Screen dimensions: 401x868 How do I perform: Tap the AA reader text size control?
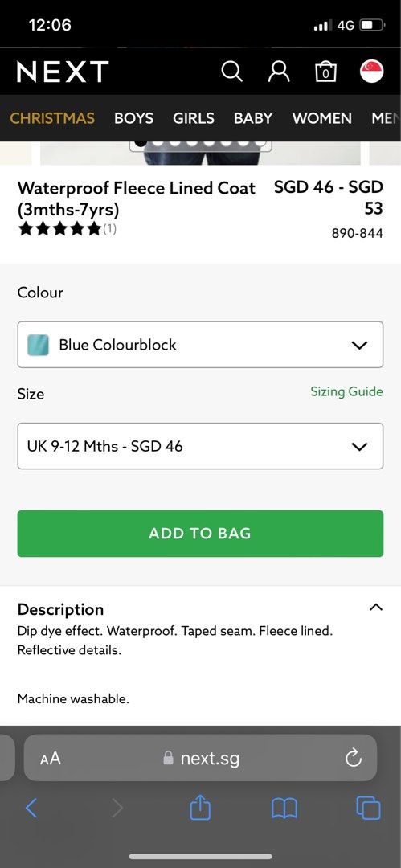pos(50,759)
